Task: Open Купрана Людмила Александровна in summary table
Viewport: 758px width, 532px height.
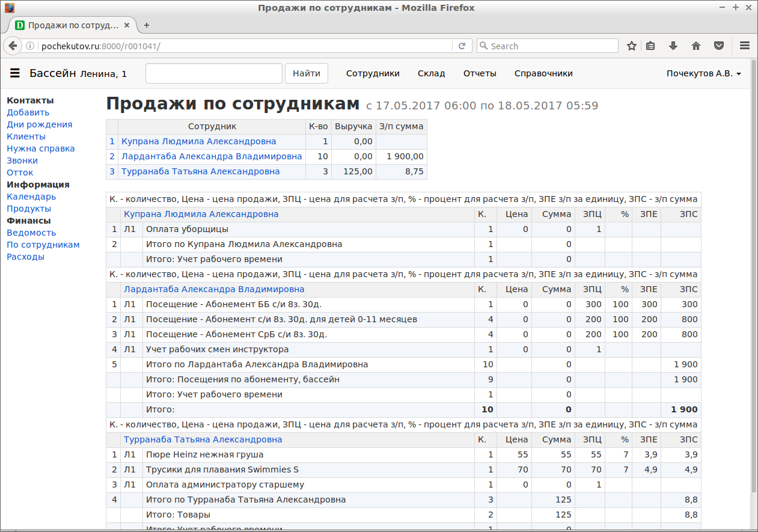Action: click(199, 141)
